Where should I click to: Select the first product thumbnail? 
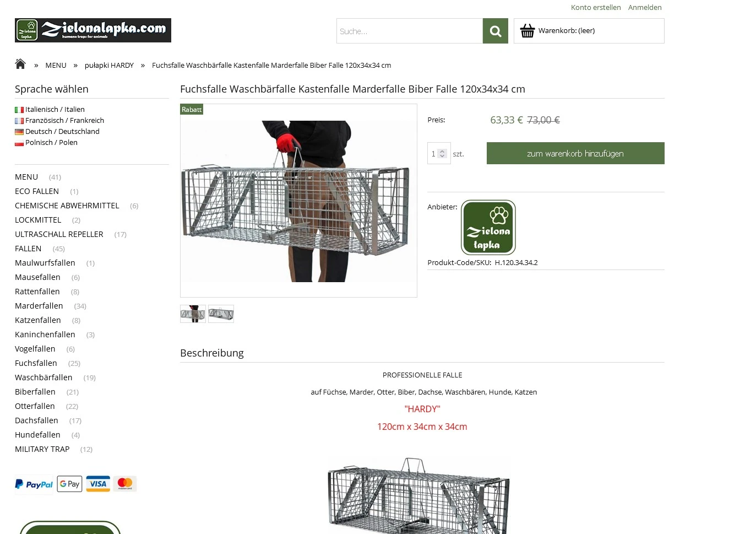(193, 314)
